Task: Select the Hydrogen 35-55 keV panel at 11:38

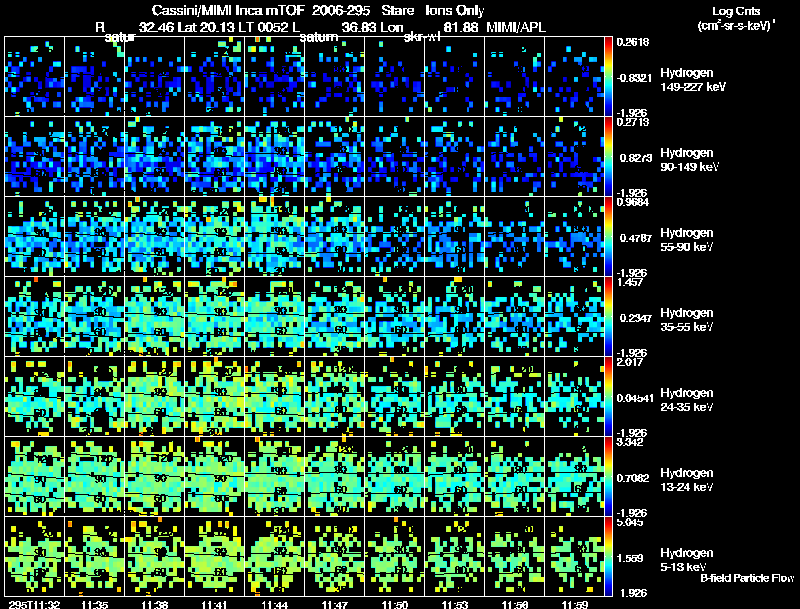Action: click(155, 316)
